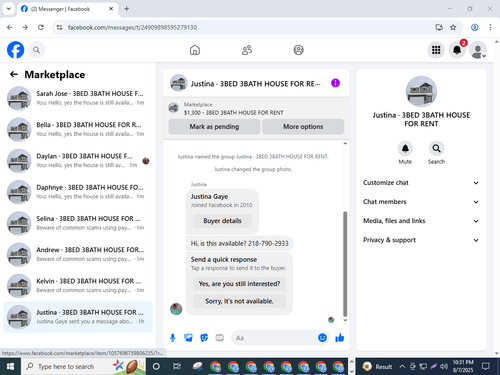The image size is (500, 375).
Task: Click the large group photo in side panel
Action: pyautogui.click(x=421, y=92)
